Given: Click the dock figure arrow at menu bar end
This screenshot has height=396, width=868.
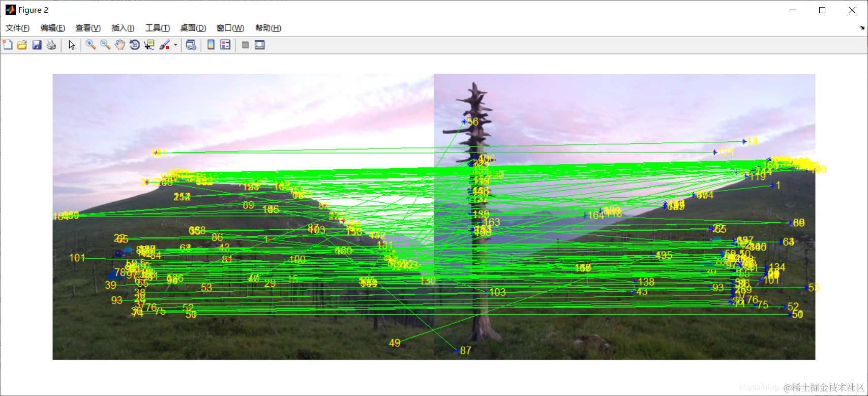Looking at the screenshot, I should coord(862,28).
